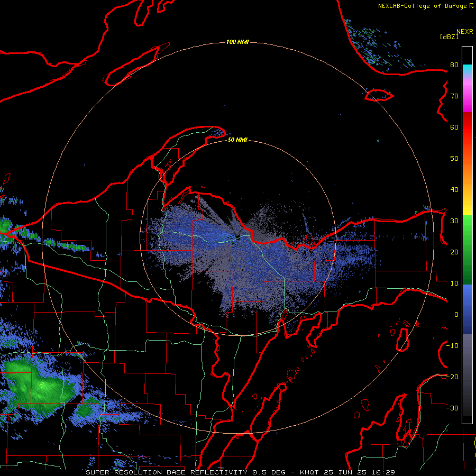Click the Super-Resolution Base Reflectivity caption
Screen dimensions: 476x476
click(240, 472)
